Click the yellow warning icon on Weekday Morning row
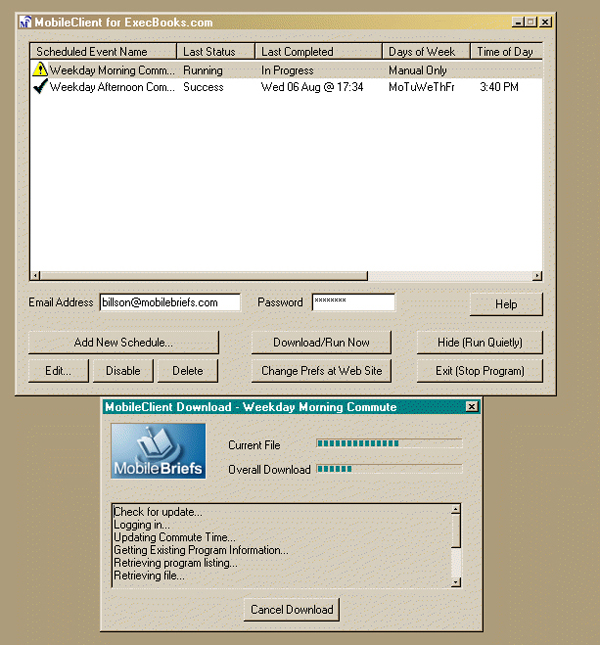The image size is (600, 645). [40, 70]
